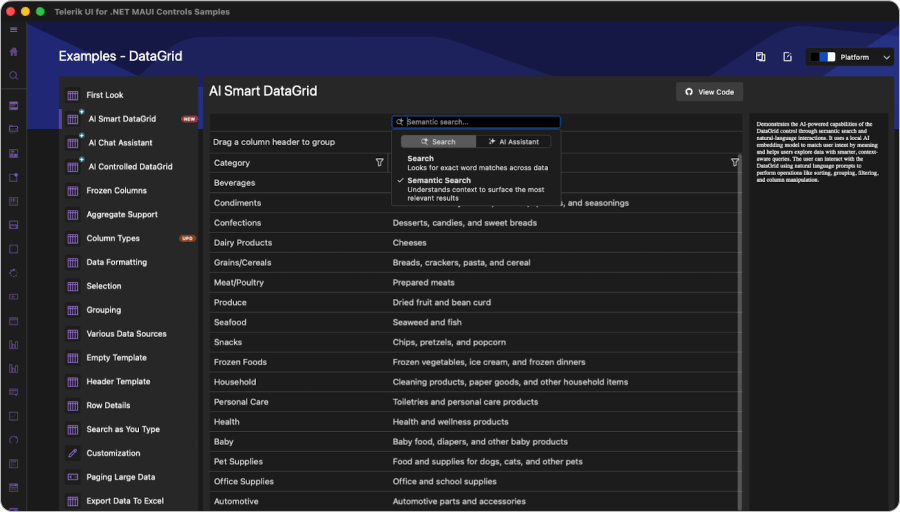Click the Category column header
Screen dimensions: 900x512
(x=298, y=163)
